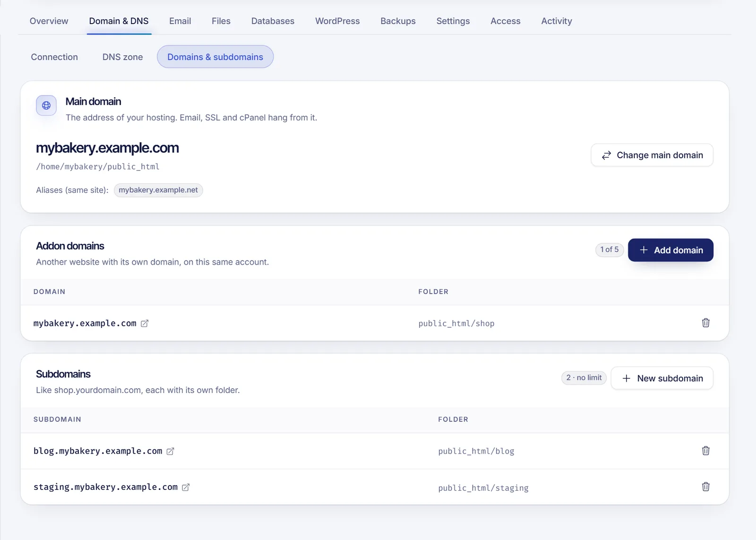Click the /home/mybakery/public_html path
The width and height of the screenshot is (756, 540).
(x=98, y=167)
